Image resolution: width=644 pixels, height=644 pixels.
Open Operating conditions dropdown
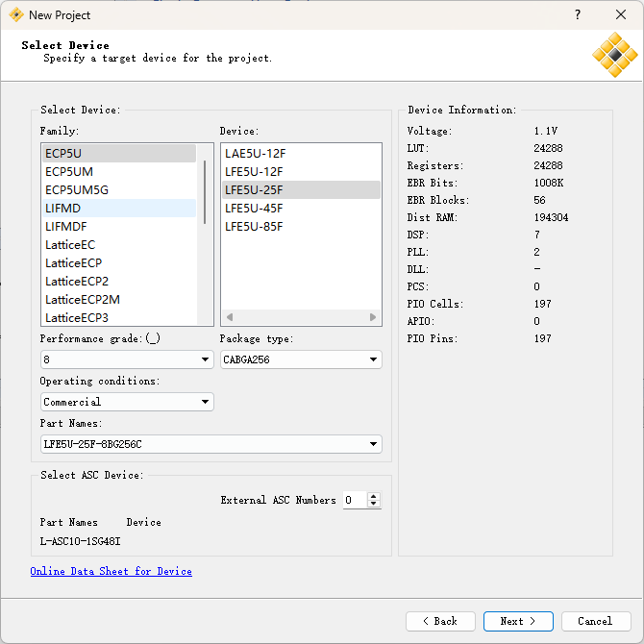tap(127, 402)
